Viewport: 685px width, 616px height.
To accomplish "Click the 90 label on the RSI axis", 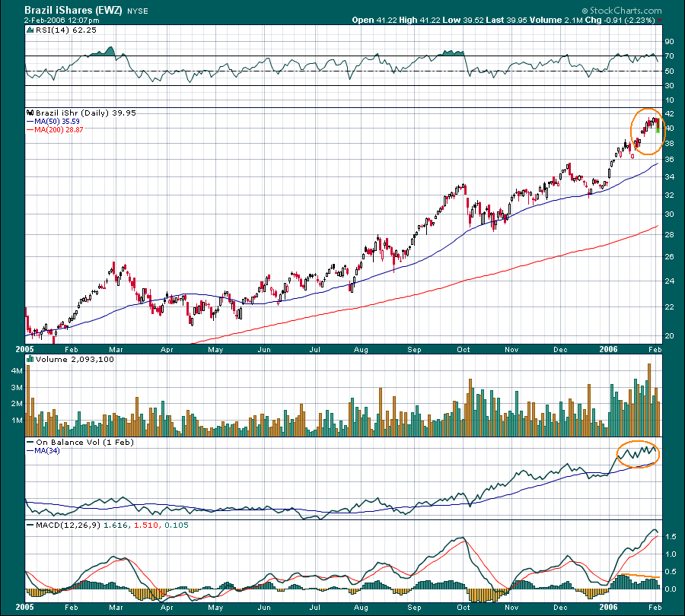I will pos(669,42).
